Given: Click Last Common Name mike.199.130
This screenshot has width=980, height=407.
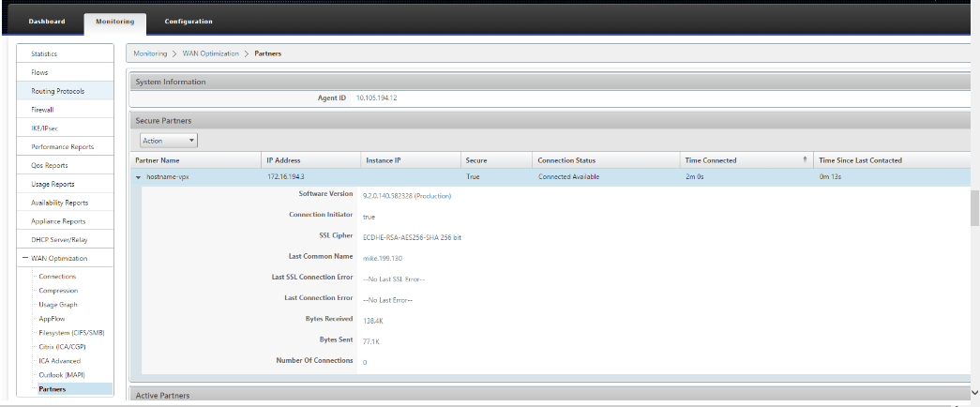Looking at the screenshot, I should pyautogui.click(x=383, y=258).
